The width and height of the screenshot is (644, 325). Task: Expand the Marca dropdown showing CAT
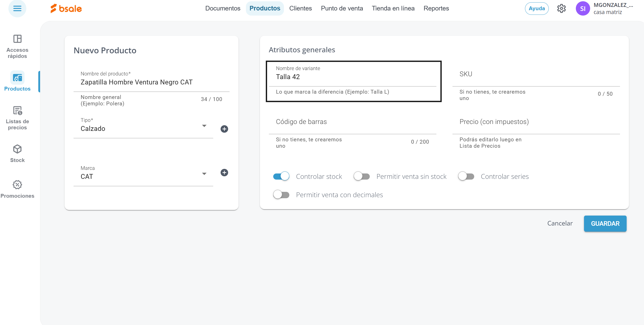pyautogui.click(x=204, y=174)
